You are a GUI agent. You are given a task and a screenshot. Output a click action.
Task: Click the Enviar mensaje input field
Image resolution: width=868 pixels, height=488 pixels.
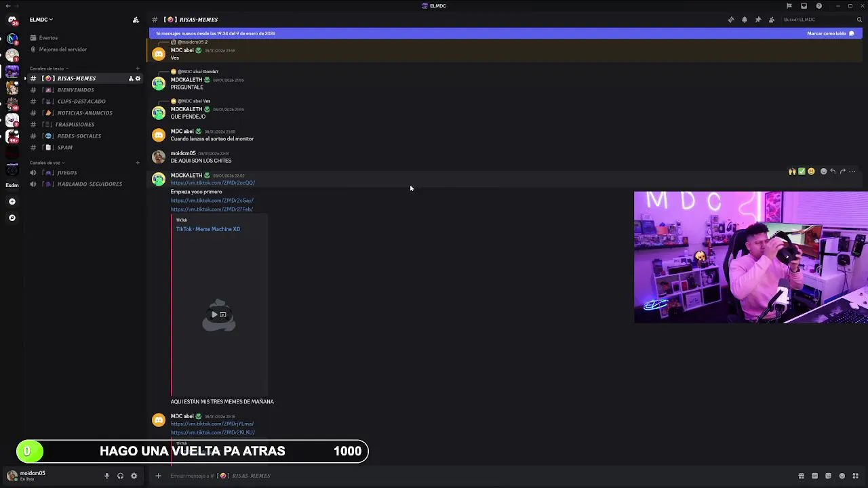pos(475,476)
